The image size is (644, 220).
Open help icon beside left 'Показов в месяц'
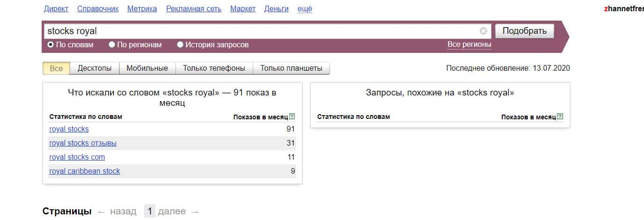coord(293,117)
